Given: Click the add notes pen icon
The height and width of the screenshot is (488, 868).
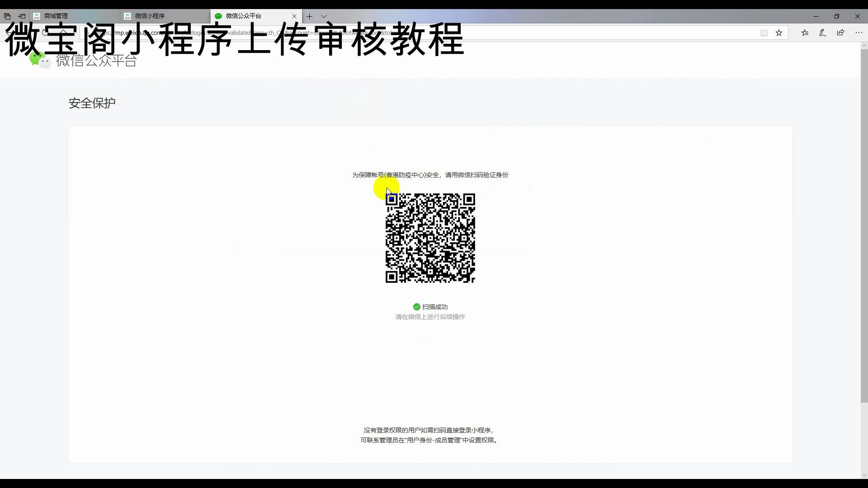Looking at the screenshot, I should point(823,33).
